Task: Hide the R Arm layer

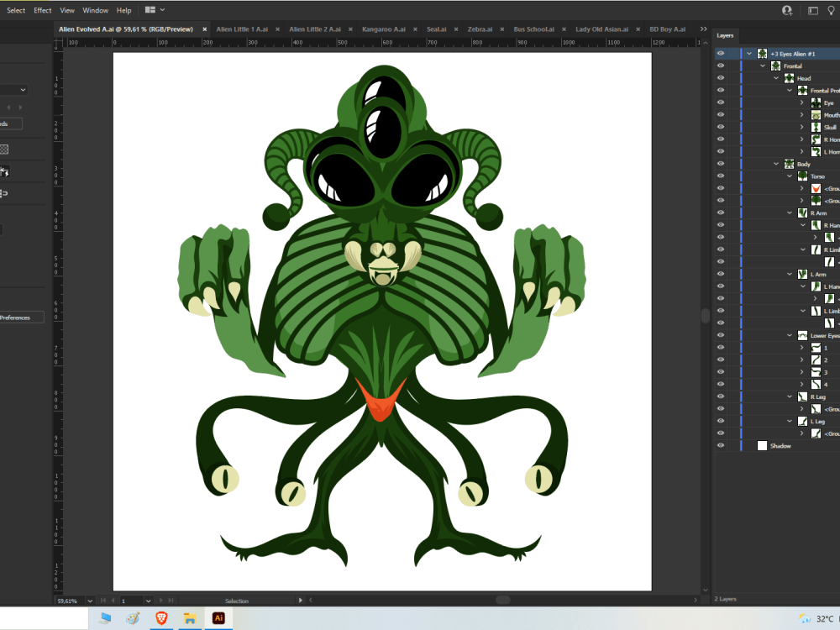Action: click(x=721, y=213)
